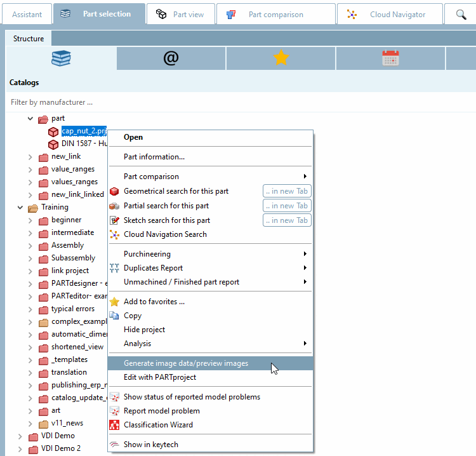476x456 pixels.
Task: Expand the new_link_linked folder
Action: (30, 195)
